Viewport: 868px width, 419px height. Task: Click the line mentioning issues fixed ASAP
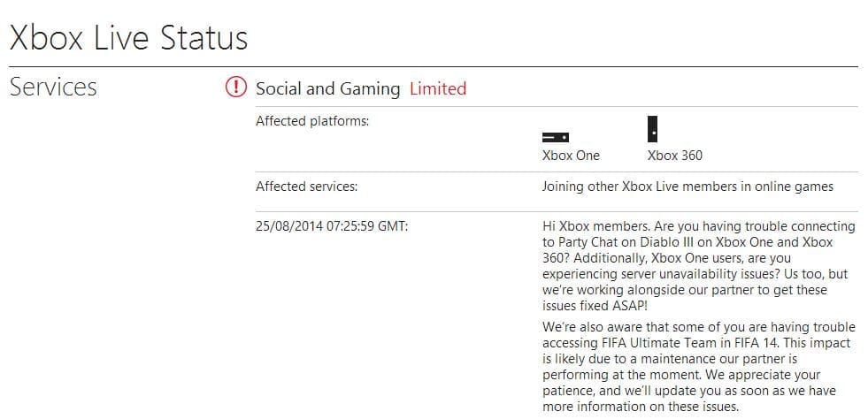[595, 306]
